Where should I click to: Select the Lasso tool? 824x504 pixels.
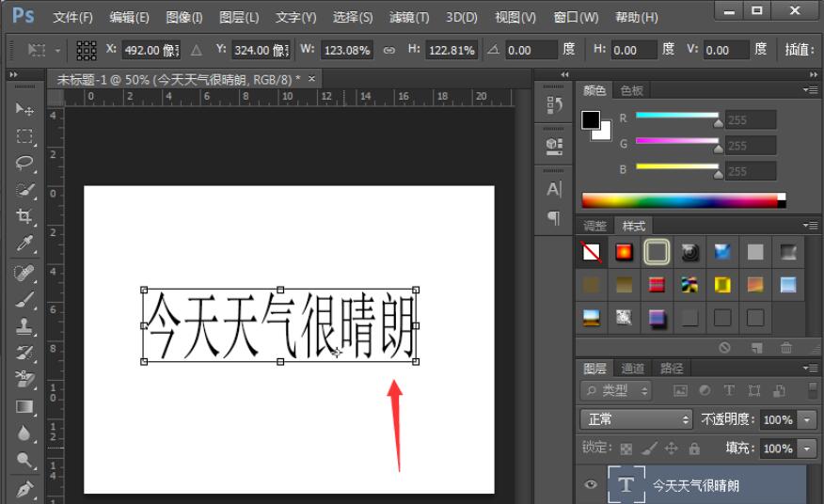[x=24, y=163]
